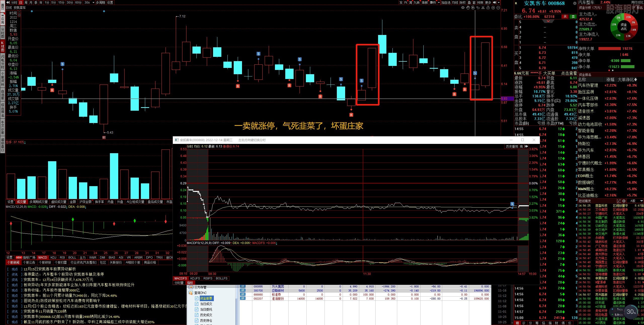This screenshot has height=325, width=644.
Task: Toggle the lock icon above chart
Action: pyautogui.click(x=488, y=8)
